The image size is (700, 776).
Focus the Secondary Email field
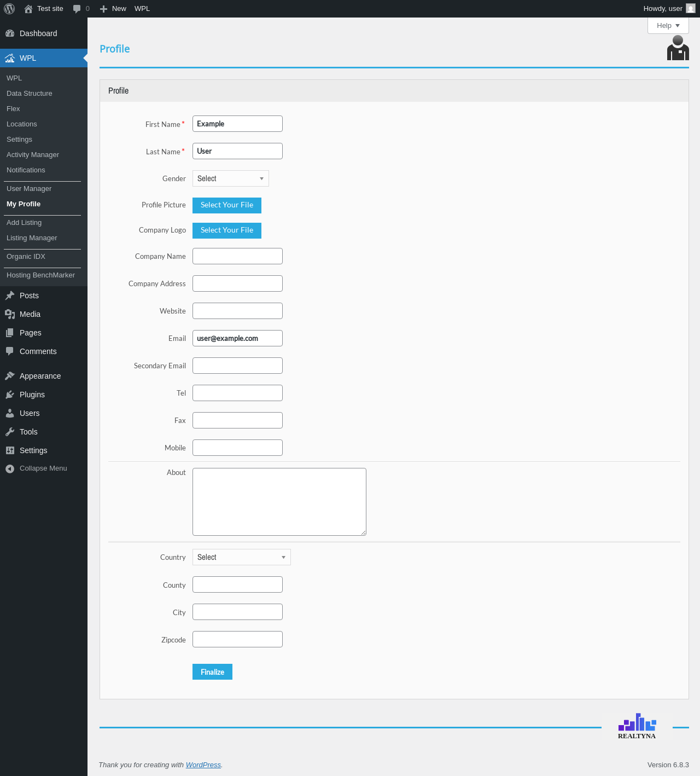pyautogui.click(x=237, y=366)
